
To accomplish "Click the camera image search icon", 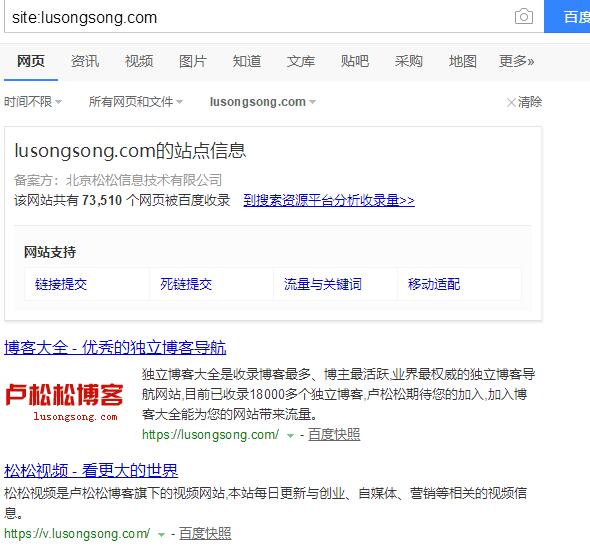I will coord(523,17).
